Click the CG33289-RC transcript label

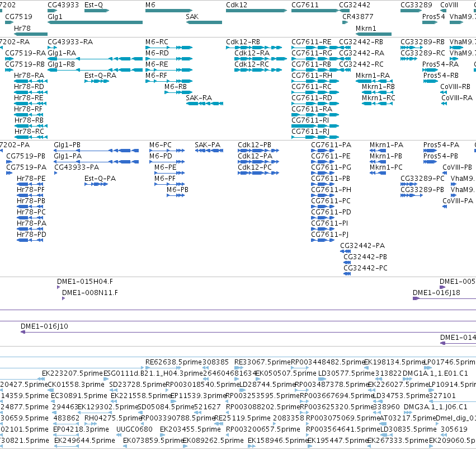422,53
